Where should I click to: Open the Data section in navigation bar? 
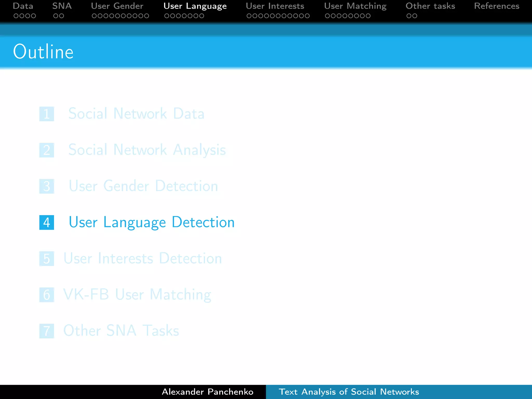(23, 6)
